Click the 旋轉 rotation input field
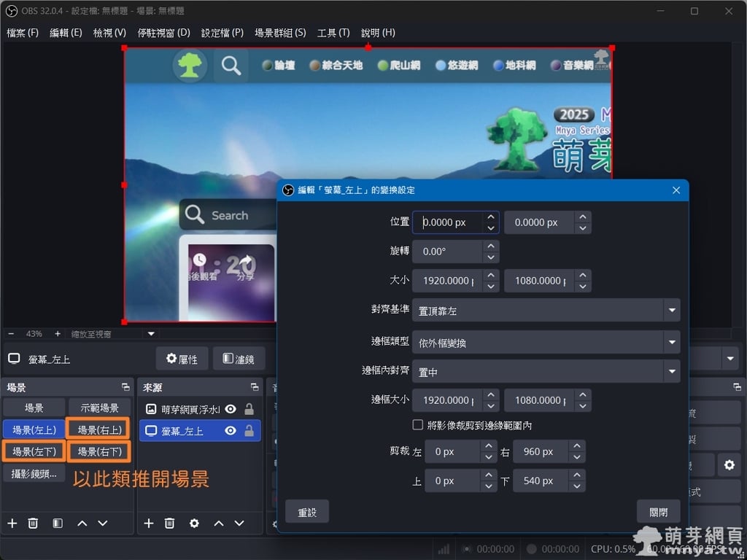 point(446,252)
